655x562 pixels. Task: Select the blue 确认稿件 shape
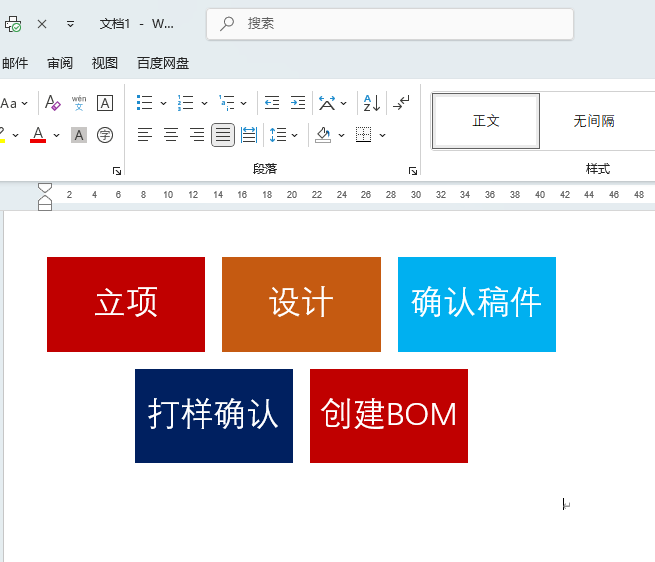(477, 304)
